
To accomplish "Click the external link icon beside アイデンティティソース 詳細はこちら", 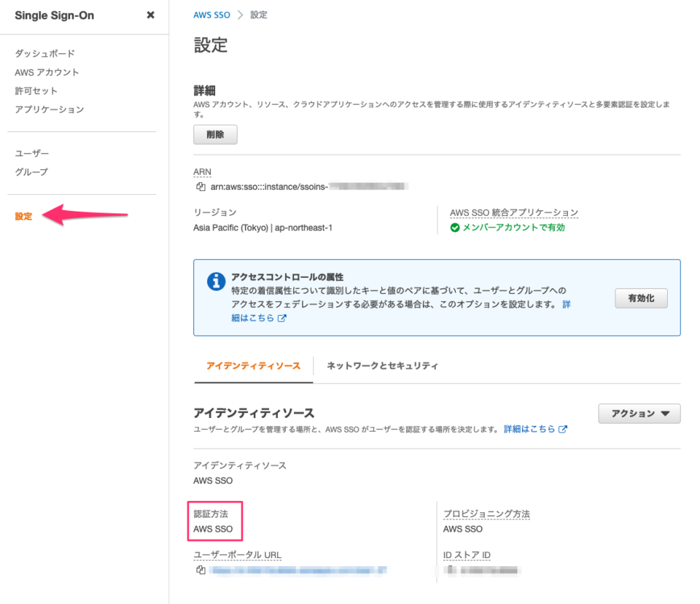I will (561, 428).
